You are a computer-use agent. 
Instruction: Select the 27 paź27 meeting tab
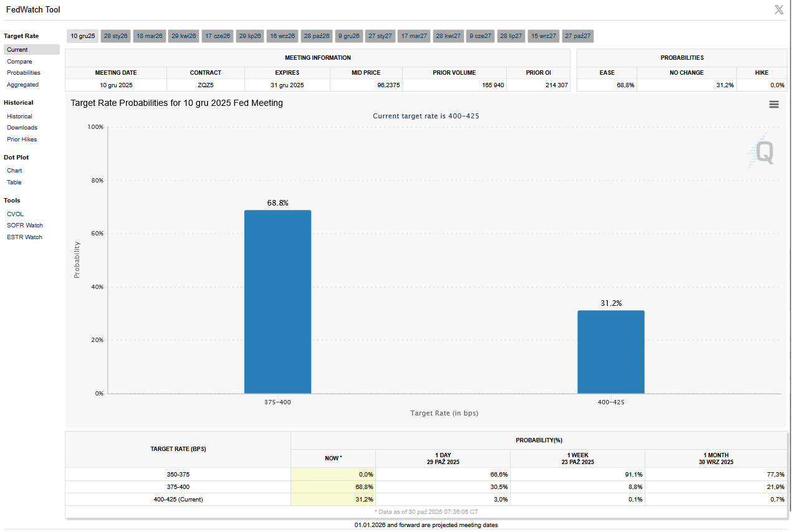[x=578, y=36]
